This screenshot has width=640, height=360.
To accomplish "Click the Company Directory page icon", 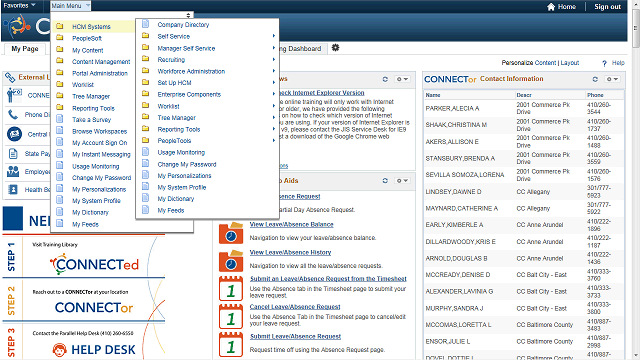I will point(145,24).
